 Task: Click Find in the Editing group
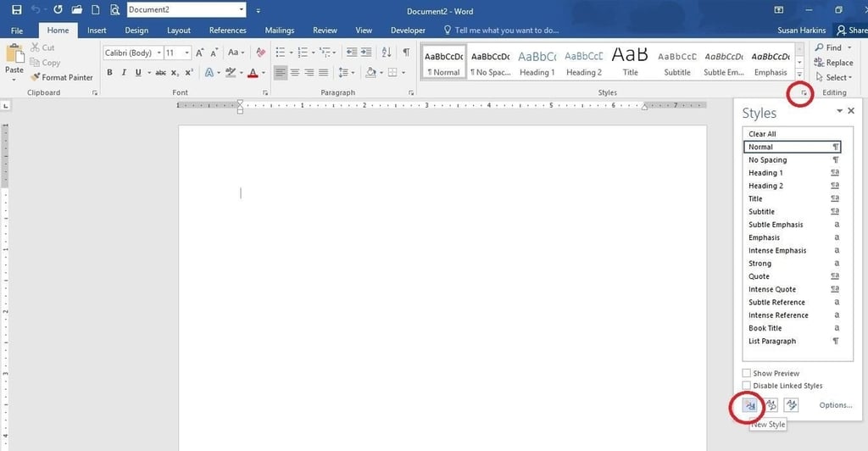[x=833, y=47]
